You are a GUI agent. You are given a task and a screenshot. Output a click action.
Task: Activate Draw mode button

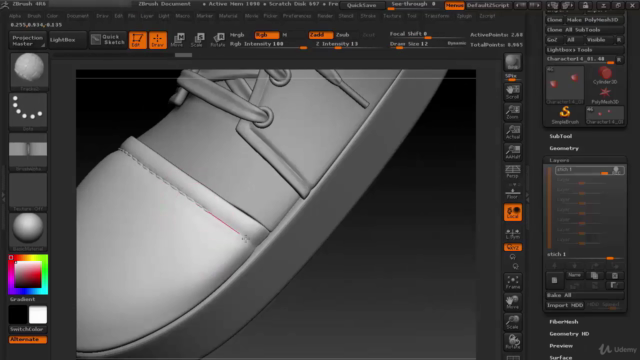point(158,40)
